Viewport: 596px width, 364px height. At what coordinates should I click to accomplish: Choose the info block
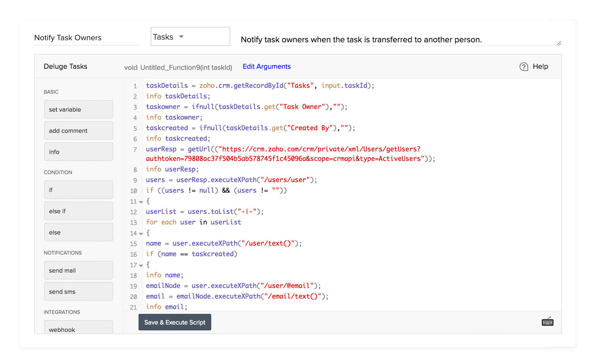[78, 152]
